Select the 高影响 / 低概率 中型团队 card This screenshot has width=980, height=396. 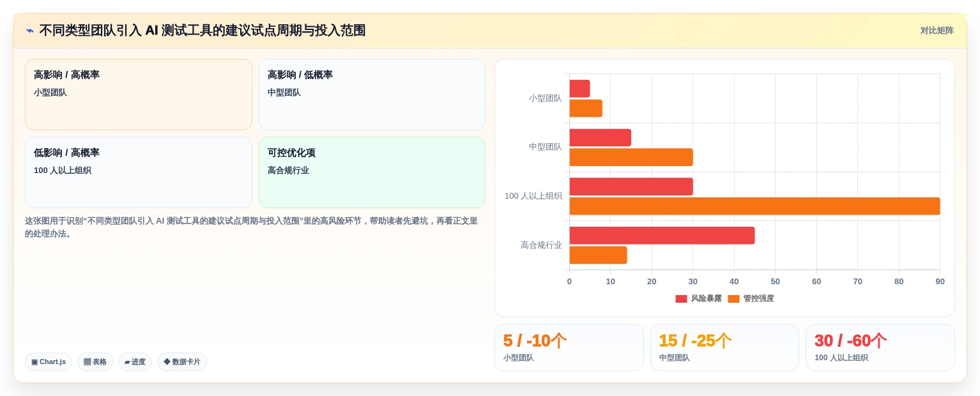pyautogui.click(x=372, y=95)
